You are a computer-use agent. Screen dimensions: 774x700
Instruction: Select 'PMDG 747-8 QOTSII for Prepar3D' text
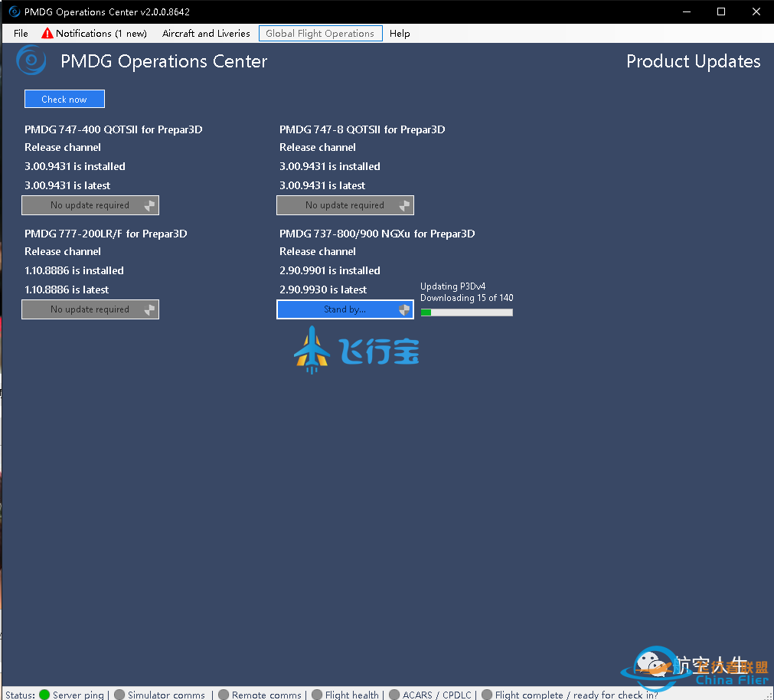point(362,130)
